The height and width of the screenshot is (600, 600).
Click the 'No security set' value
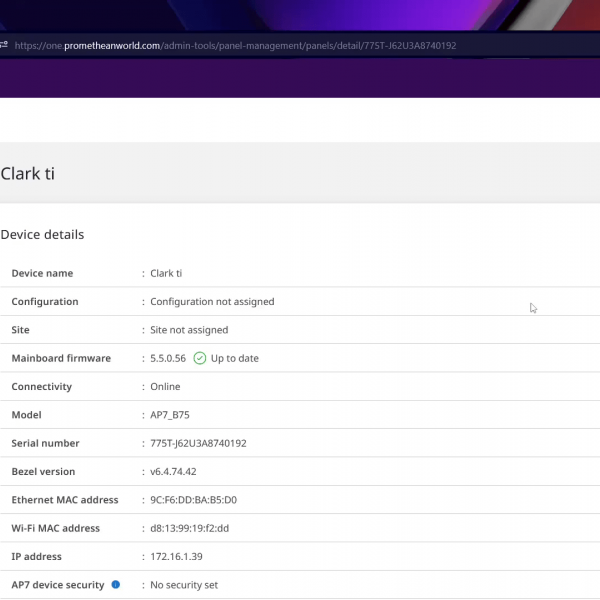pos(184,585)
